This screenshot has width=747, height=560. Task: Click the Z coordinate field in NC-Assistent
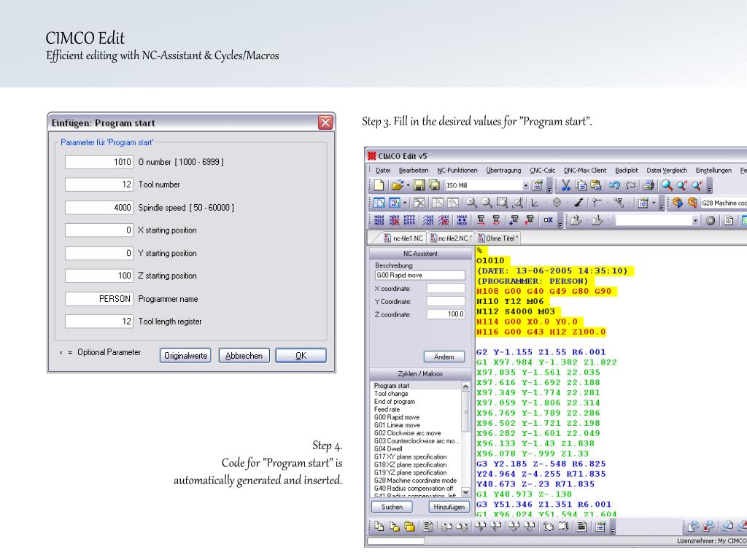tap(446, 314)
